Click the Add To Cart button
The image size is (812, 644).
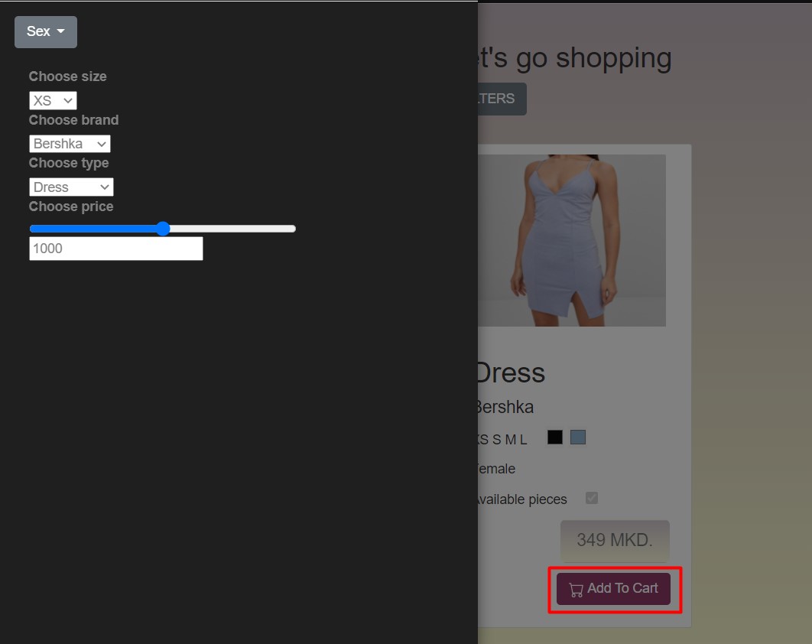(613, 589)
